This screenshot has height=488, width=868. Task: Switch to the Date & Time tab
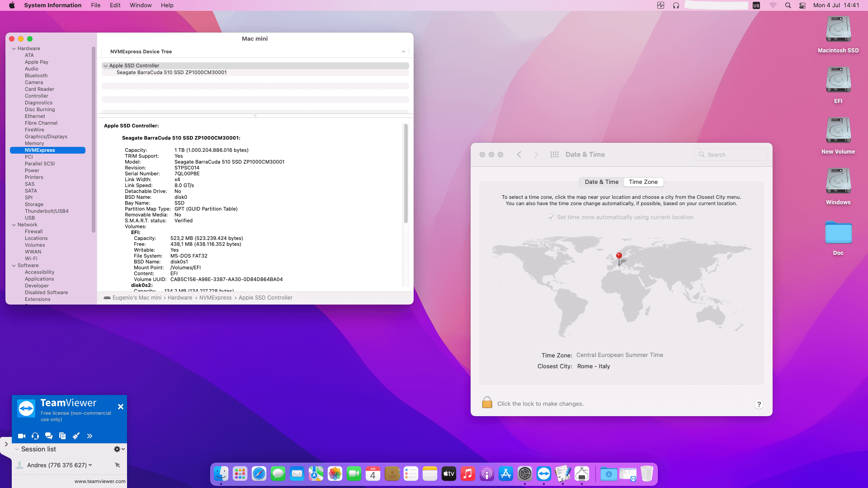click(x=601, y=182)
